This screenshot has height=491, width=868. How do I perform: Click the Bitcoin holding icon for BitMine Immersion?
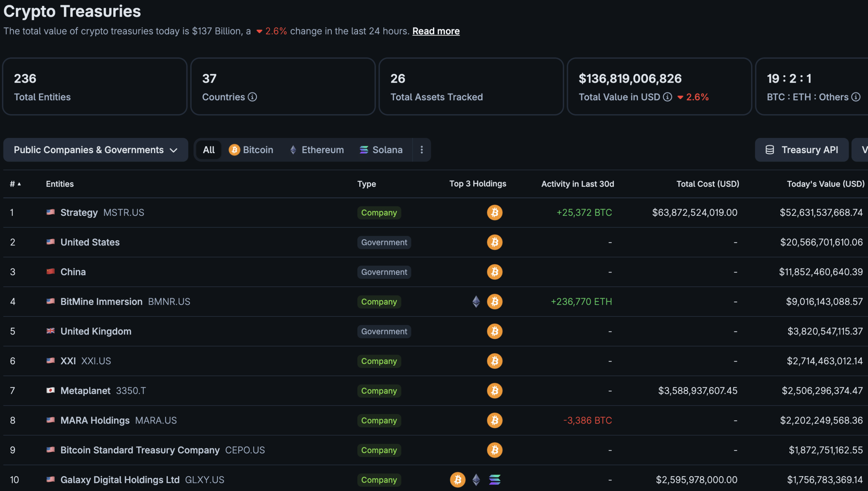coord(495,302)
